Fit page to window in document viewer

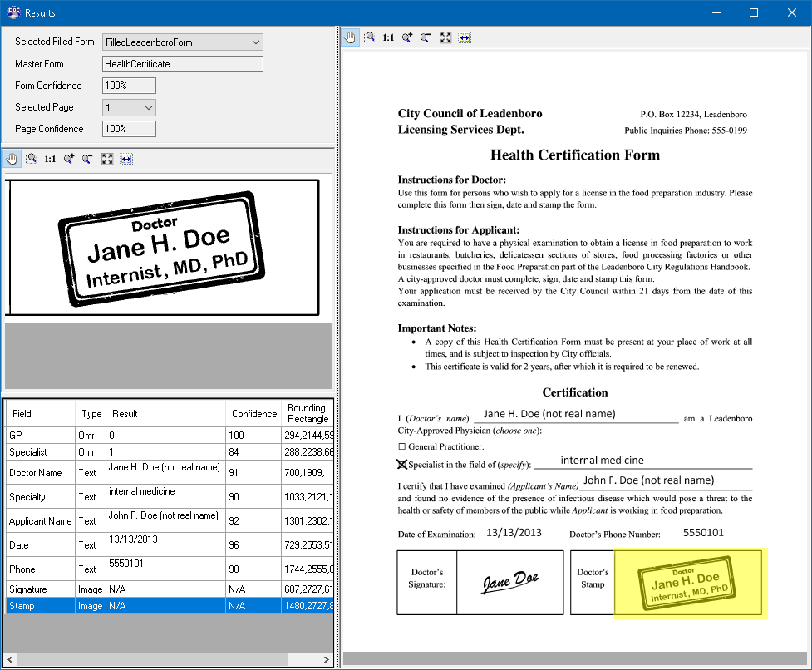(x=445, y=37)
